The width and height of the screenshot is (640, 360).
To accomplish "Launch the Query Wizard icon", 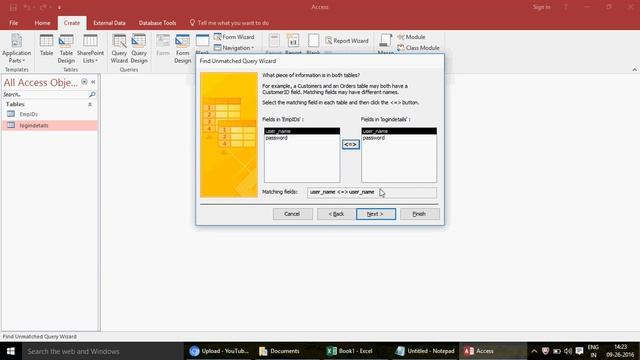I will tap(119, 48).
